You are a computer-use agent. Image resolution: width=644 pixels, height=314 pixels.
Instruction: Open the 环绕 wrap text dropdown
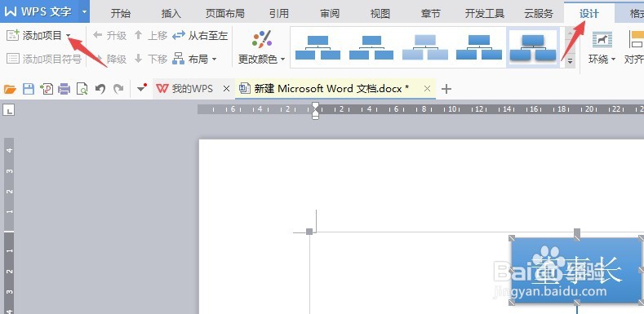click(602, 48)
